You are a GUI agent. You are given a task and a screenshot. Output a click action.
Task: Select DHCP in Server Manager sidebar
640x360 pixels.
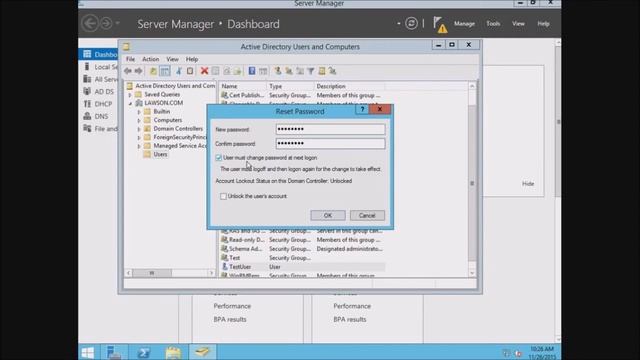point(98,104)
